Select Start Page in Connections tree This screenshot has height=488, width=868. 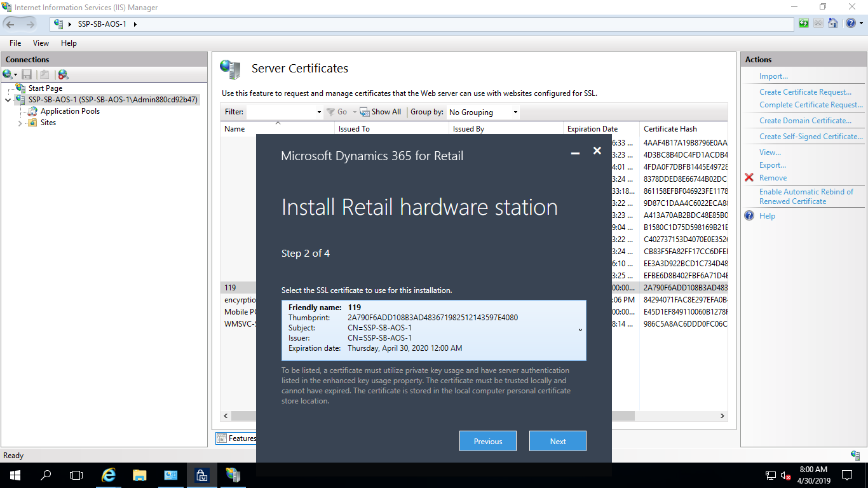pyautogui.click(x=45, y=88)
